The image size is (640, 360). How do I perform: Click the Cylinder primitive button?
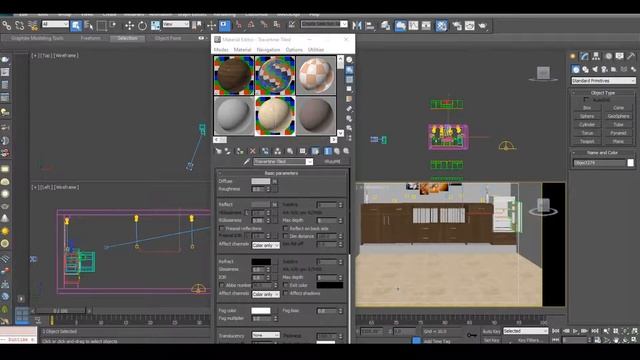click(x=587, y=124)
